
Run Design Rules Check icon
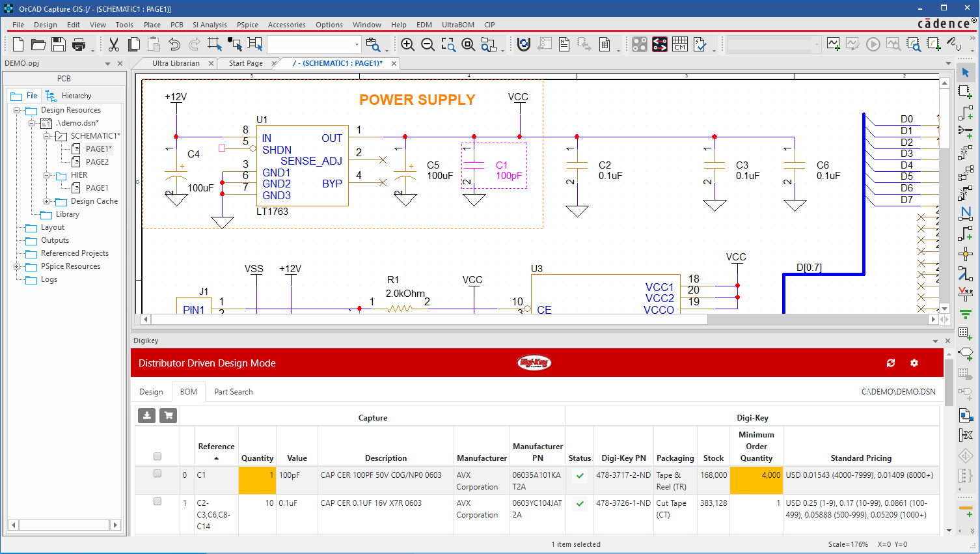coord(700,44)
